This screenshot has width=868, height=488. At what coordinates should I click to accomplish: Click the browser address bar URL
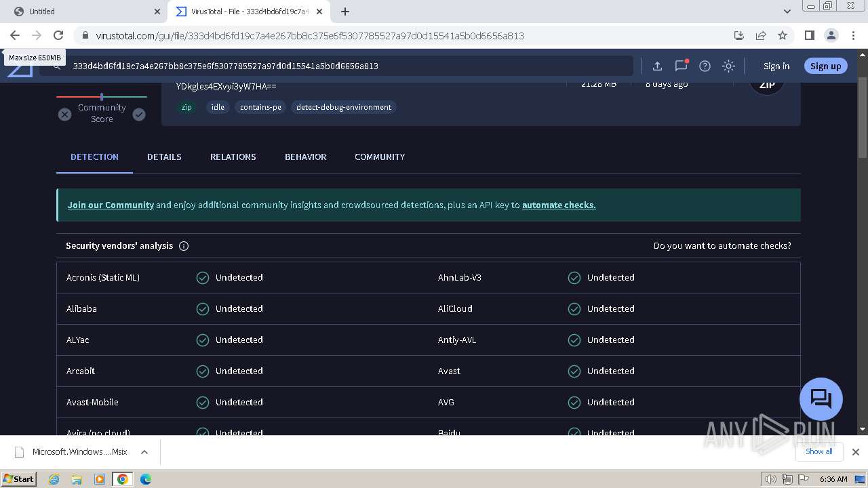pyautogui.click(x=309, y=36)
